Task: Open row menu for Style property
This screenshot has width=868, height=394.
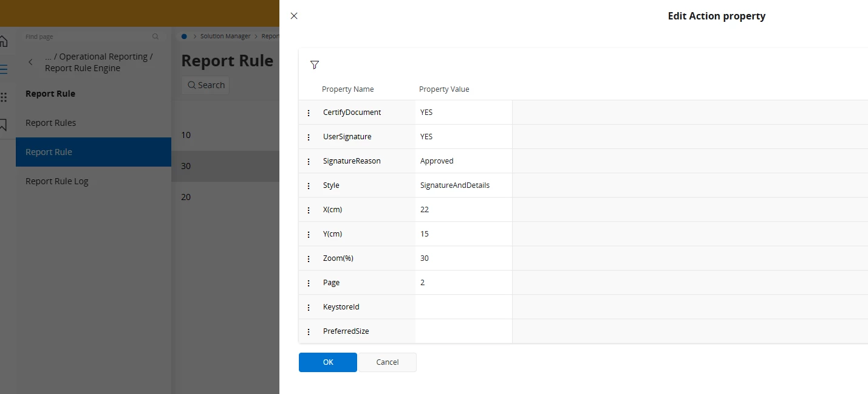Action: coord(309,185)
